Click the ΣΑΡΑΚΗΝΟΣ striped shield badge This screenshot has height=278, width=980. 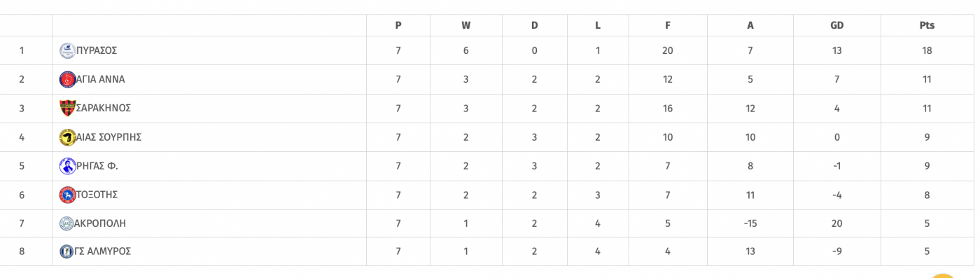pos(67,108)
